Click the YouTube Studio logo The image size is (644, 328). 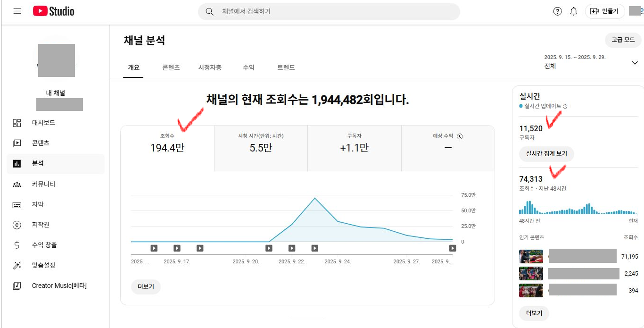pos(54,11)
